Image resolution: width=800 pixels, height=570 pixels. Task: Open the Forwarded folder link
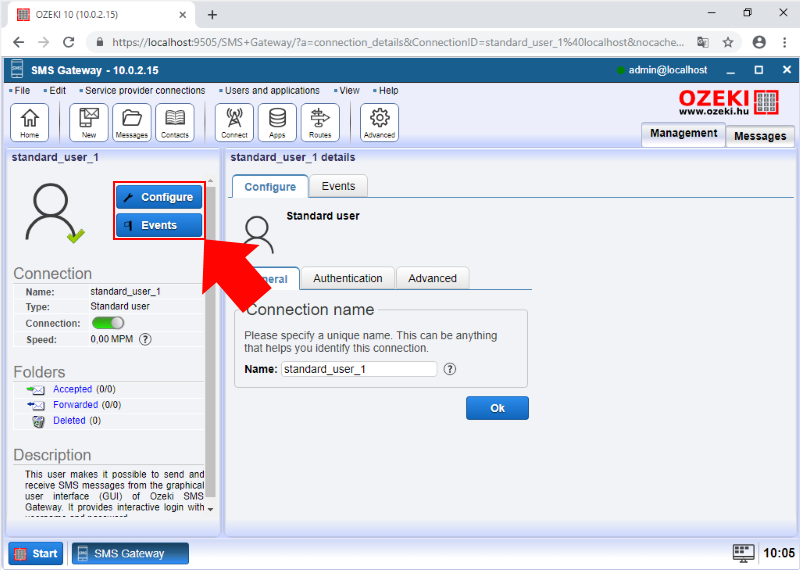(76, 405)
